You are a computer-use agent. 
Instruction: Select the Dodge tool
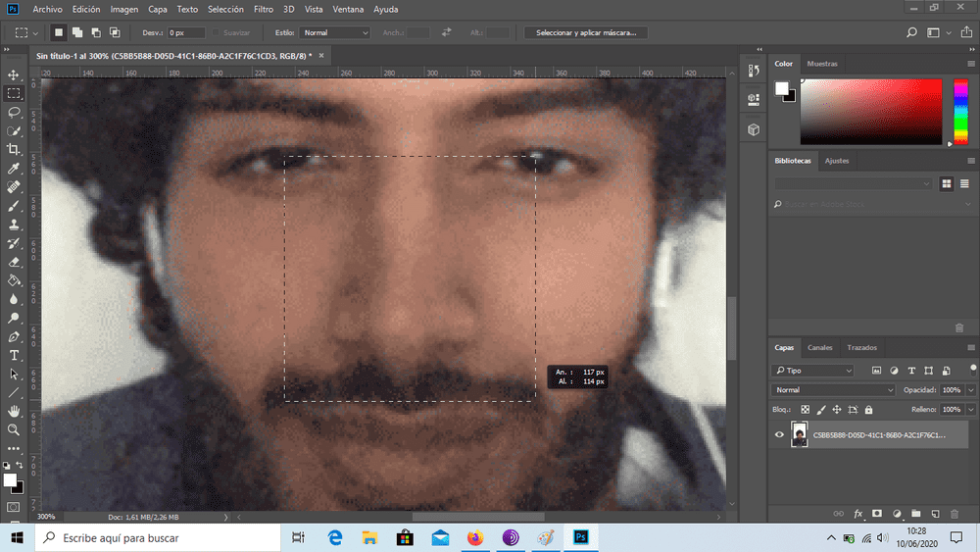[13, 318]
